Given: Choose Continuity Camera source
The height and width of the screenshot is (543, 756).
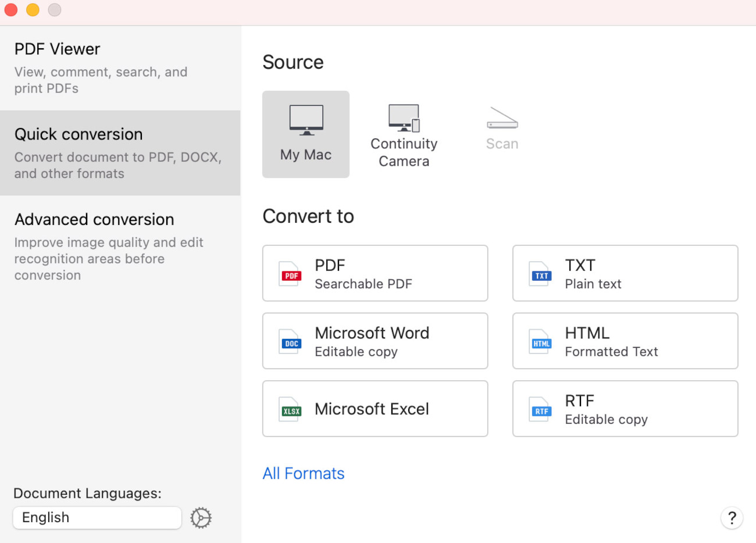Looking at the screenshot, I should tap(404, 136).
